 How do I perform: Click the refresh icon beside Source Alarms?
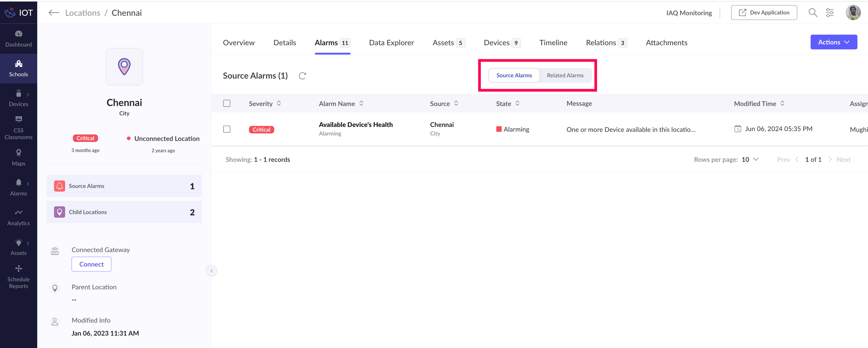click(x=302, y=76)
